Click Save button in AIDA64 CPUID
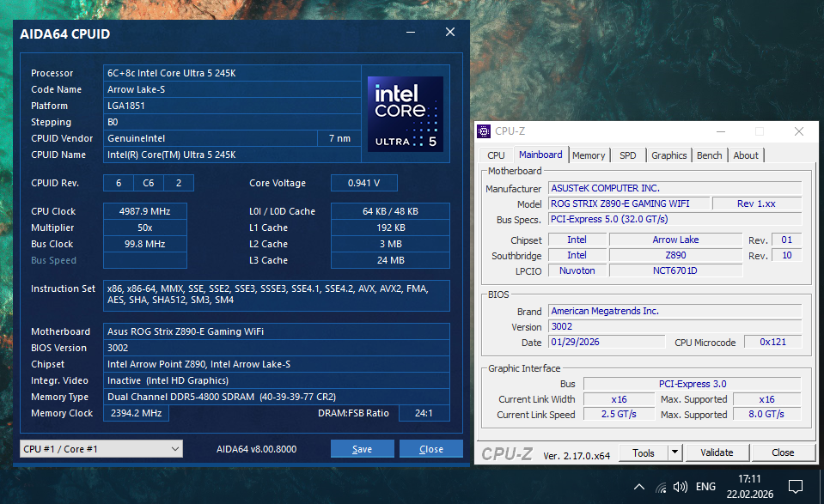 [x=362, y=449]
